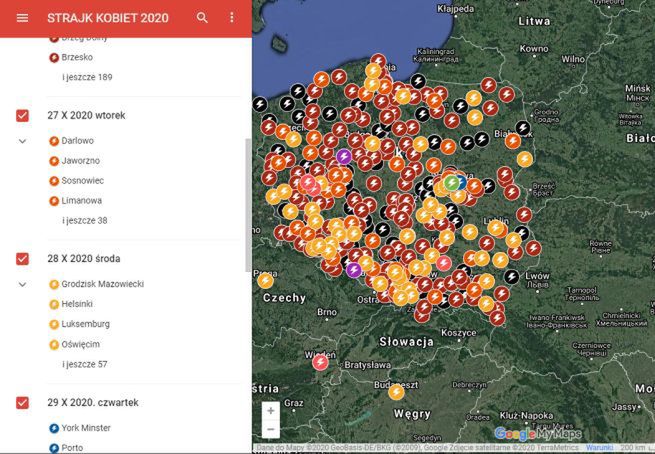Click the orange icon beside Darłowo
The image size is (655, 454).
click(x=54, y=141)
